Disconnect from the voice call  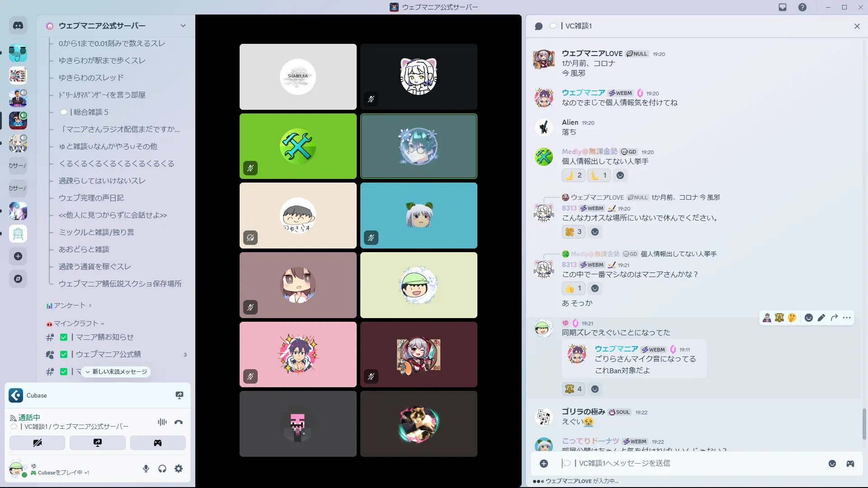click(179, 422)
